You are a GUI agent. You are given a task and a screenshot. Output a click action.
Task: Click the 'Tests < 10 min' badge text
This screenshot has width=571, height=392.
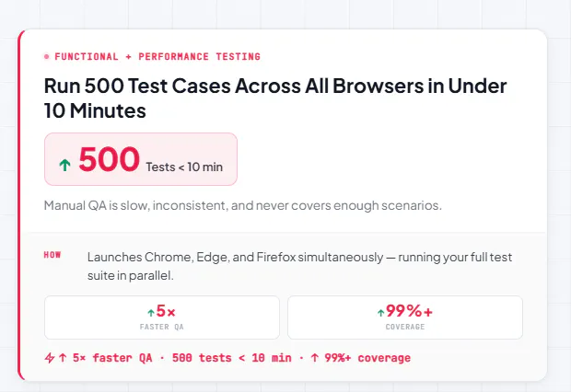coord(184,167)
